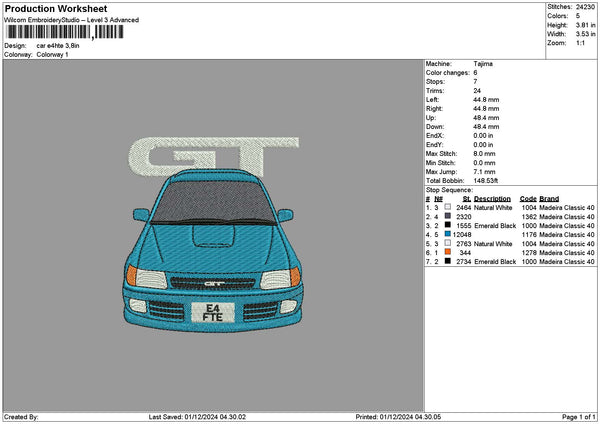Click stitch count 2464 in row 1
Viewport: 600px width, 424px height.
tap(463, 208)
